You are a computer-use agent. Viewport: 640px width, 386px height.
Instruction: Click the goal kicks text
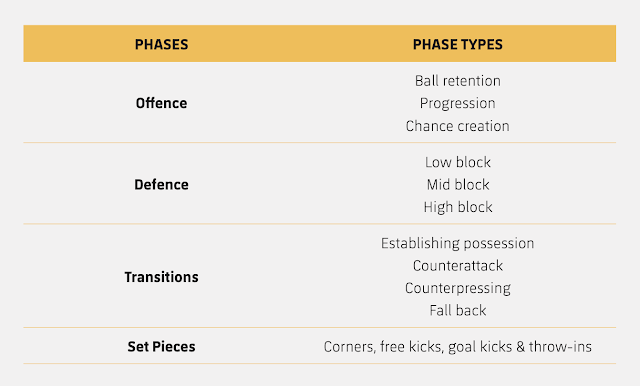pos(480,347)
